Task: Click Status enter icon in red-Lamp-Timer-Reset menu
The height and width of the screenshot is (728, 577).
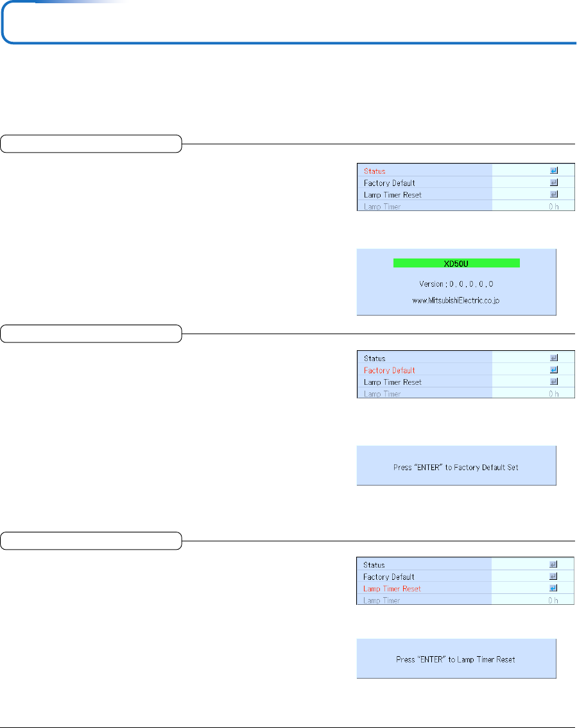Action: pyautogui.click(x=553, y=564)
